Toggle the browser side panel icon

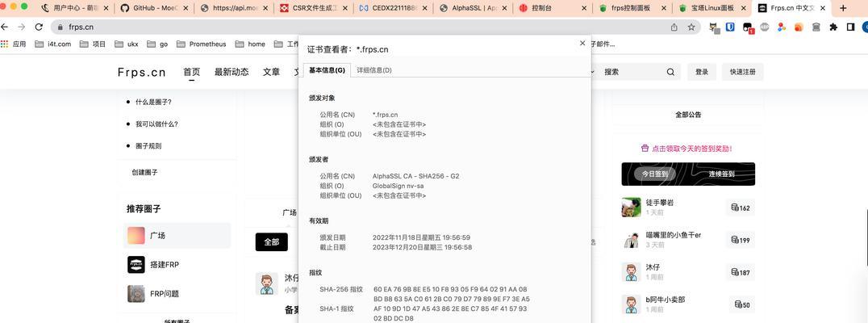point(851,27)
